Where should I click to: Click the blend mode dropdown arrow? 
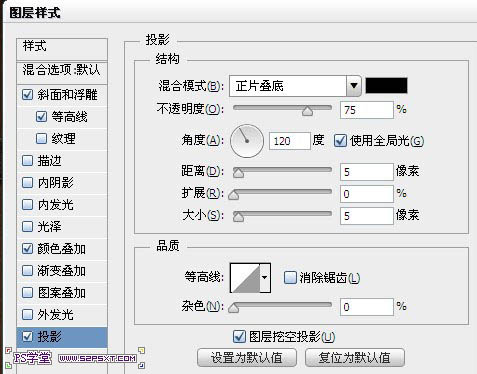click(x=354, y=86)
